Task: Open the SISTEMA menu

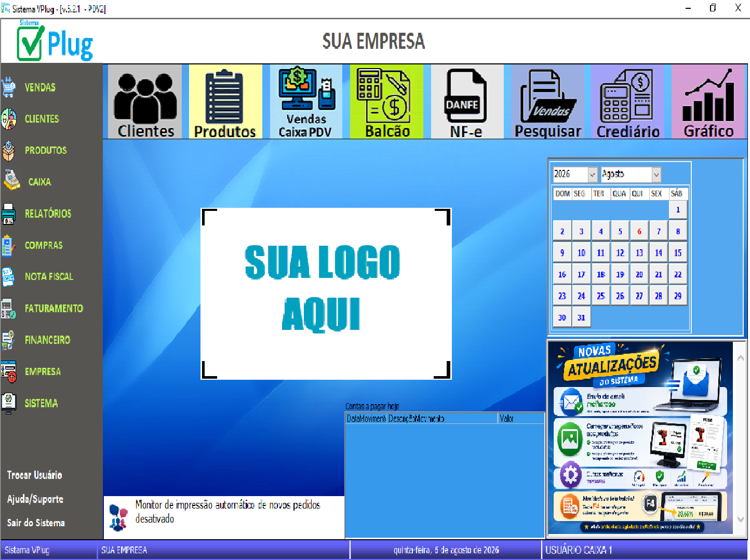Action: (x=41, y=403)
